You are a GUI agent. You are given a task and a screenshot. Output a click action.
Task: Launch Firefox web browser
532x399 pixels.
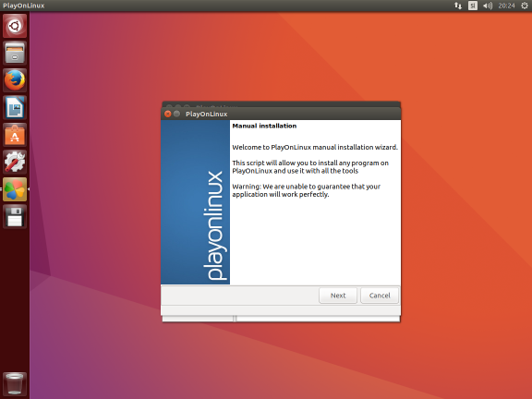click(15, 80)
